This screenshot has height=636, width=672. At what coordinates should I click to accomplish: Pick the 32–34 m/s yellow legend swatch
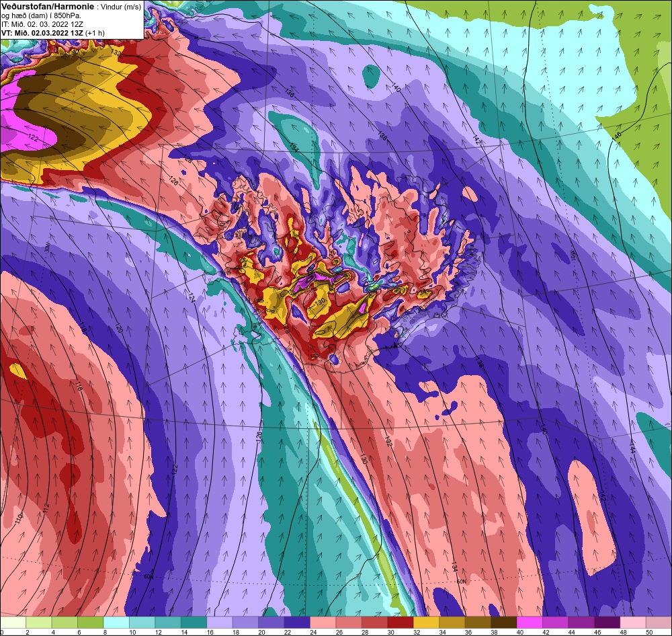coord(426,623)
